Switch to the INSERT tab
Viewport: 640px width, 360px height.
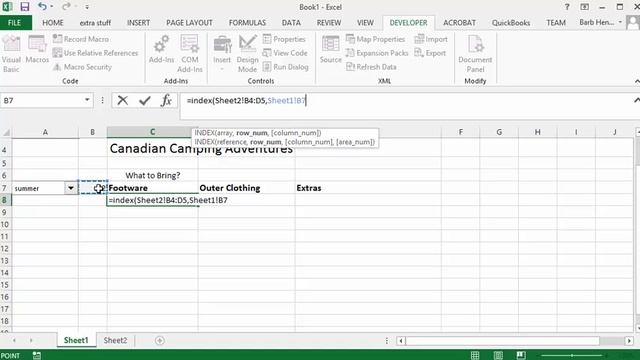pyautogui.click(x=138, y=23)
